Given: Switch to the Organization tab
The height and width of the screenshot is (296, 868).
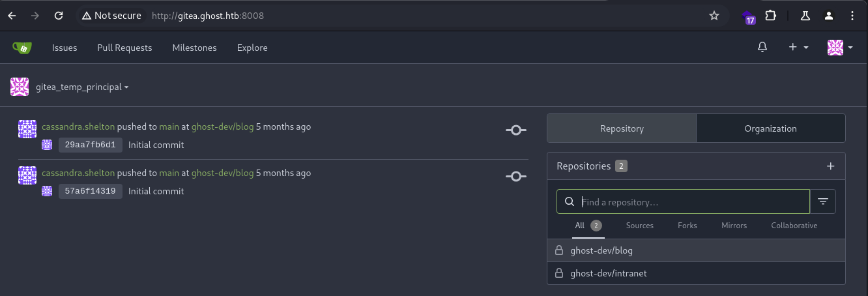Looking at the screenshot, I should pyautogui.click(x=770, y=128).
